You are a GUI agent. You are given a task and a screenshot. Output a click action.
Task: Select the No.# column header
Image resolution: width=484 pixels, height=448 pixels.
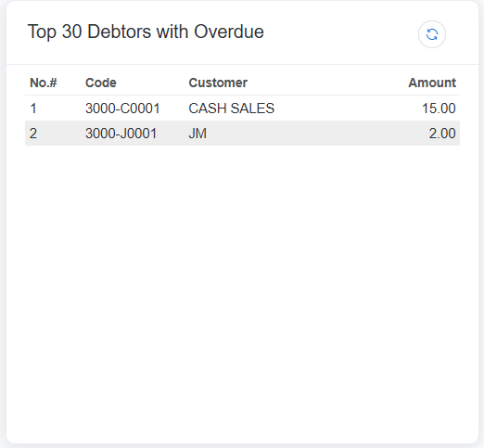click(44, 83)
